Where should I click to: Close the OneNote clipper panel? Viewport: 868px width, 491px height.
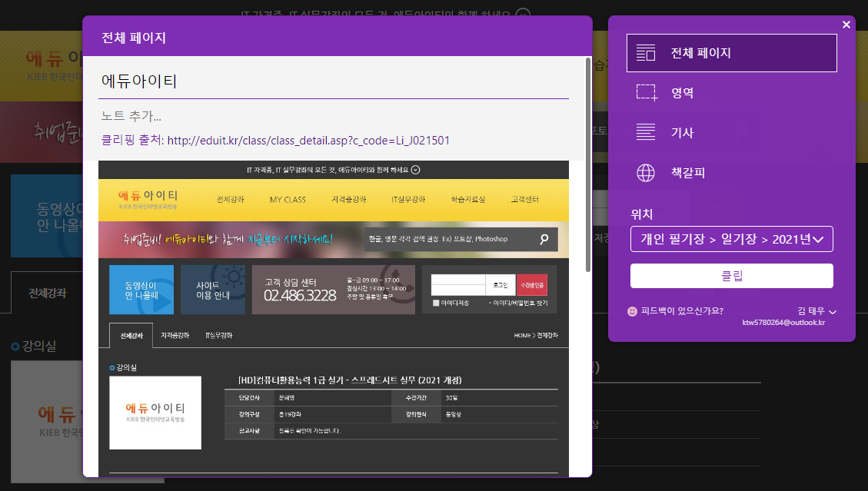tap(846, 25)
